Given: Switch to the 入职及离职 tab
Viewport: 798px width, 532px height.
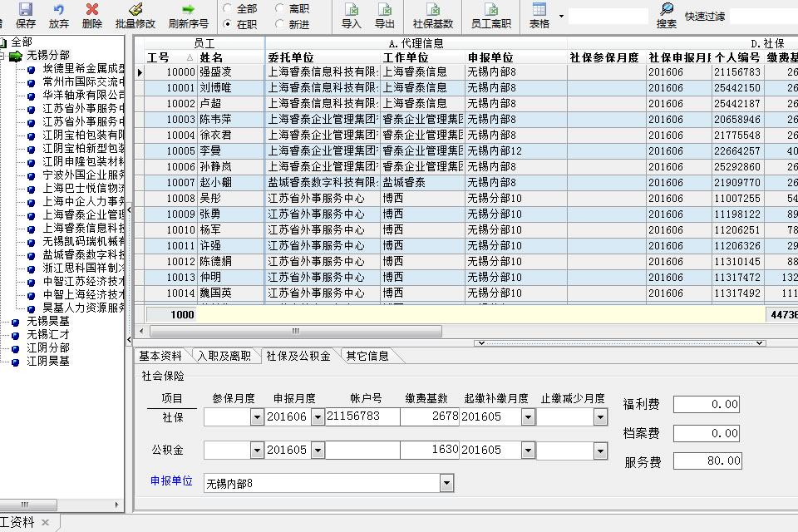Looking at the screenshot, I should [224, 356].
